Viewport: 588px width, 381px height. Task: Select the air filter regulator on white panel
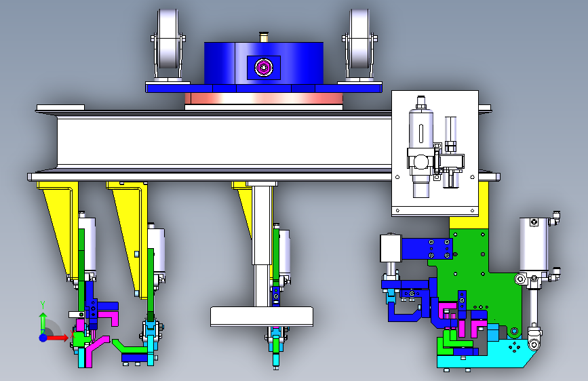pyautogui.click(x=421, y=147)
